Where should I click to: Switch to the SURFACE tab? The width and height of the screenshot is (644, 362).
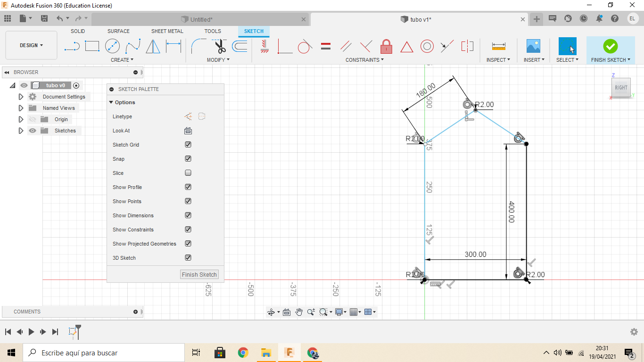[118, 31]
